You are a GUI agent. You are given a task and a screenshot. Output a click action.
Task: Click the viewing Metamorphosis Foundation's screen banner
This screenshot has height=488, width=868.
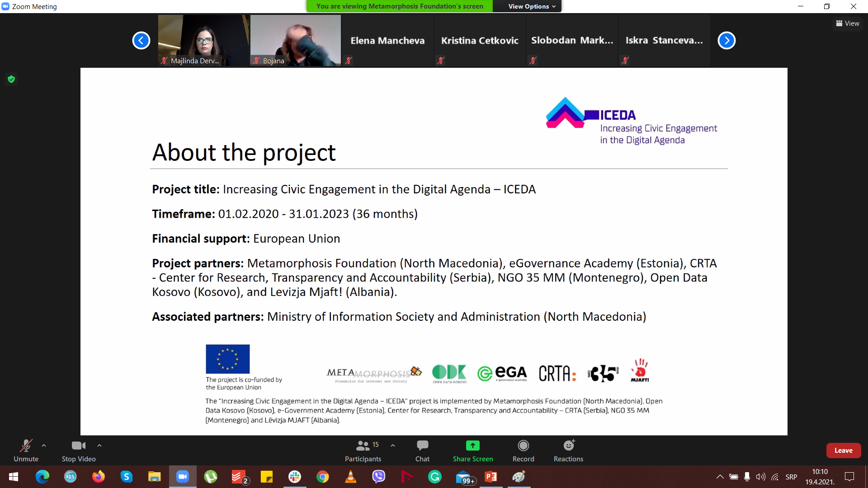coord(400,6)
